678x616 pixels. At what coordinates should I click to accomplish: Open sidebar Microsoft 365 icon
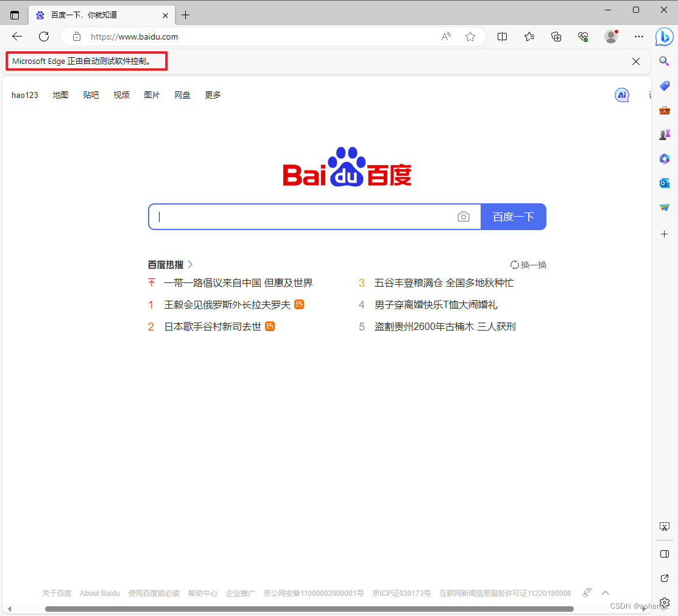point(665,159)
